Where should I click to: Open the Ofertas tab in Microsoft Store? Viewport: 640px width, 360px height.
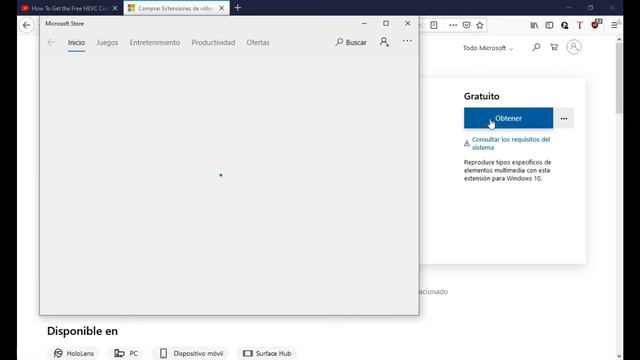(x=258, y=42)
